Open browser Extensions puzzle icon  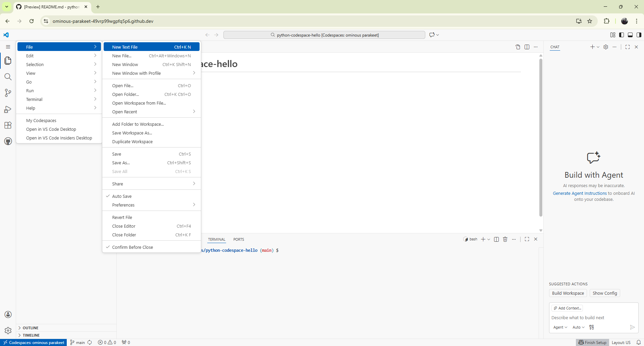coord(606,21)
